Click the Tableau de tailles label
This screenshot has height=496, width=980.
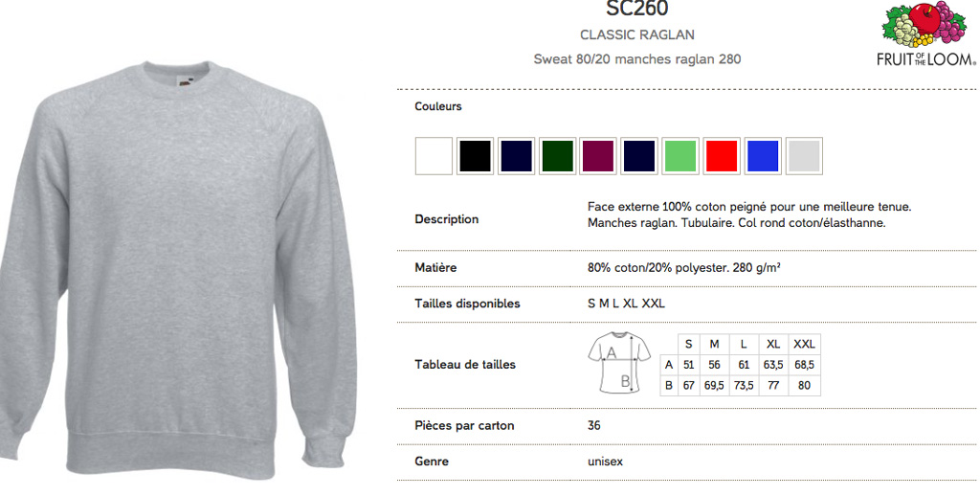point(465,364)
